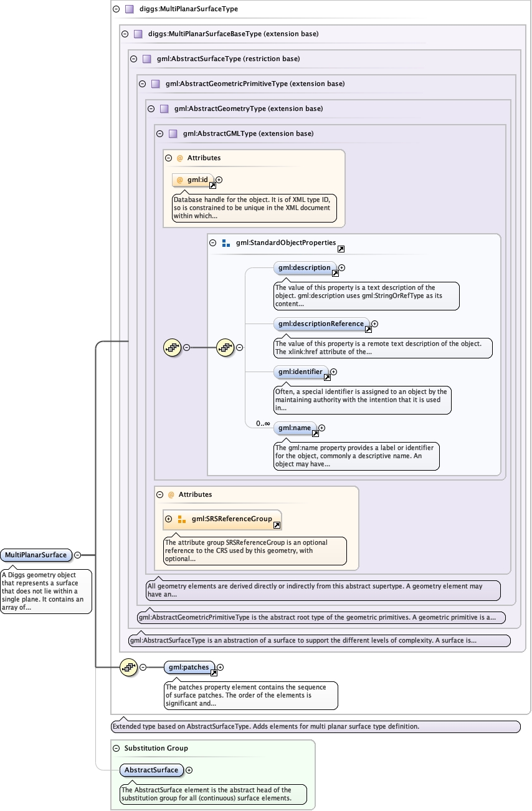
Task: Collapse the Substitution Group section
Action: [x=116, y=748]
